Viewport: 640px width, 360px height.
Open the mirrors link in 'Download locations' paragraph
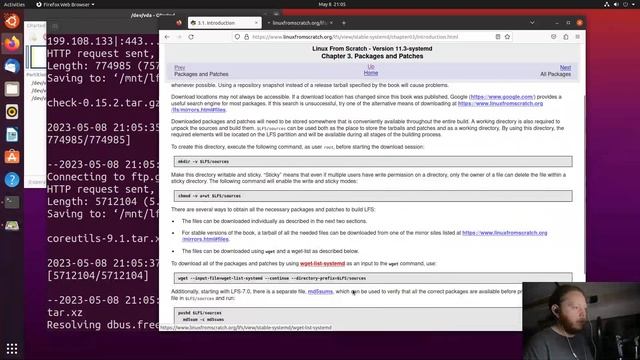500,104
